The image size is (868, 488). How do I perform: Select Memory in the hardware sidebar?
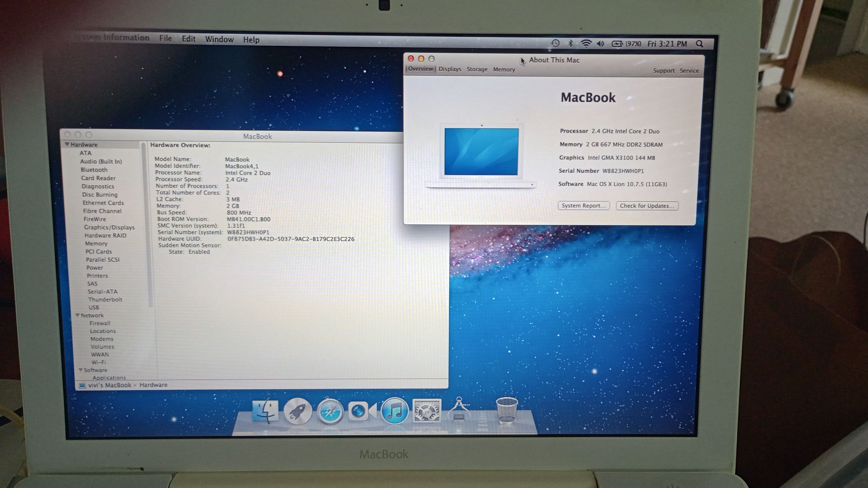coord(96,243)
